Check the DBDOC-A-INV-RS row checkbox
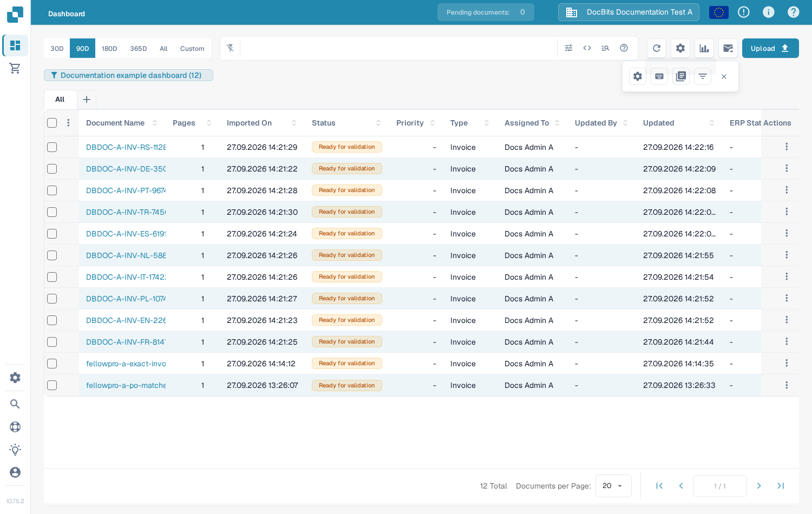Screen dimensions: 812x514 point(52,147)
